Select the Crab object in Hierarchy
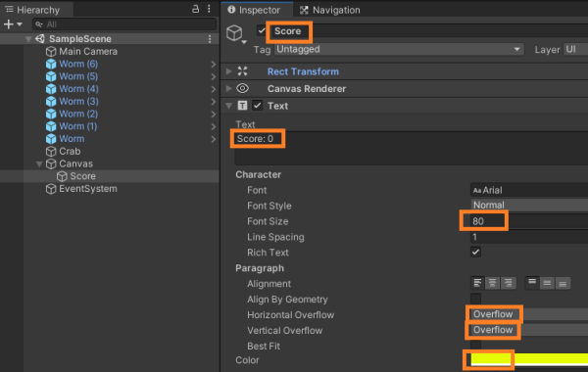 click(70, 152)
